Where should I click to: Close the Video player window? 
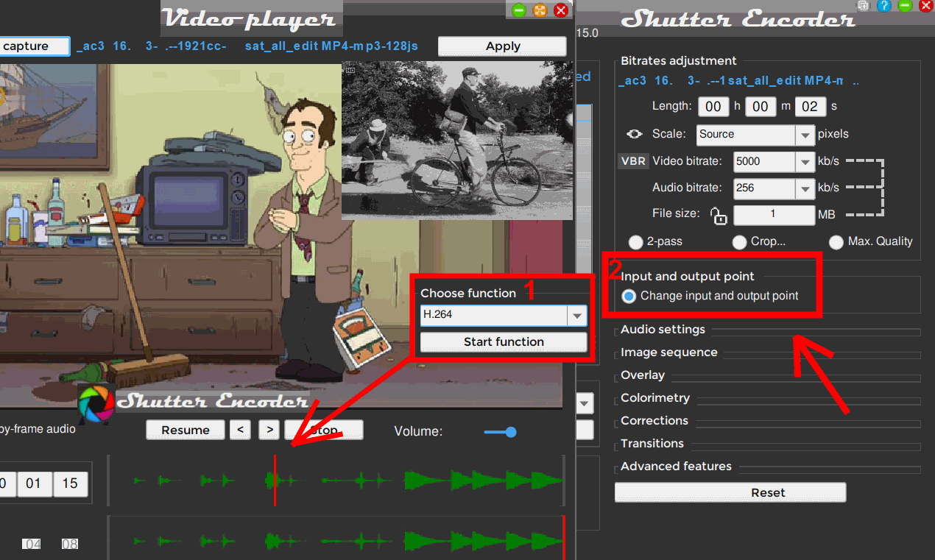click(560, 10)
